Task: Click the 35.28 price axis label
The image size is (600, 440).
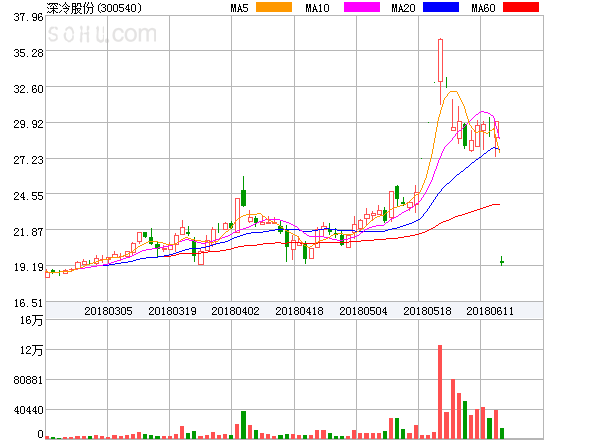Action: click(28, 53)
